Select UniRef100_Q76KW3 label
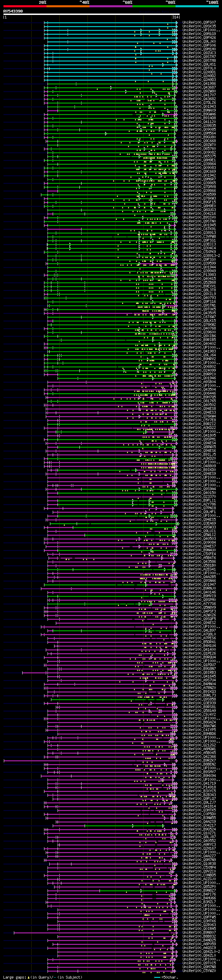The height and width of the screenshot is (980, 222). (199, 198)
